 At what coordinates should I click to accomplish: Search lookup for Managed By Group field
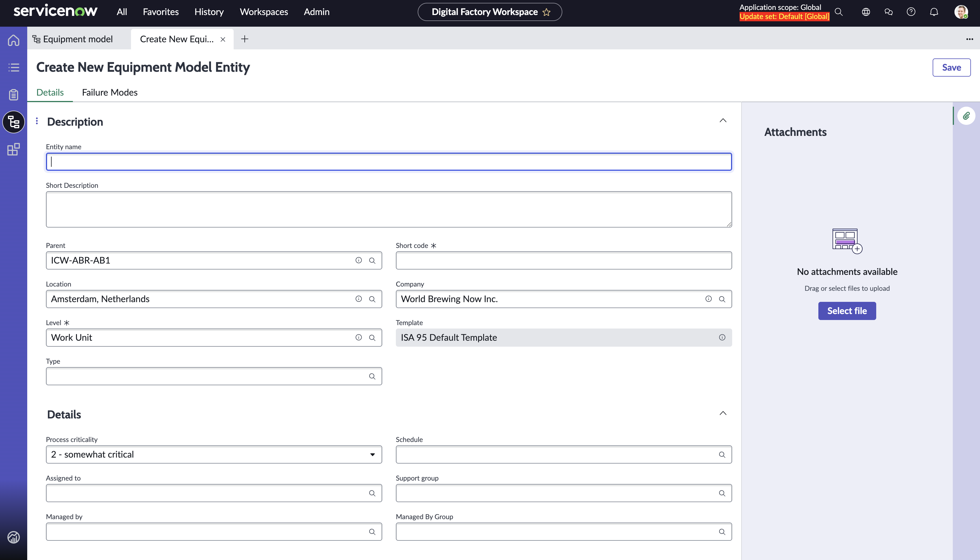click(722, 532)
